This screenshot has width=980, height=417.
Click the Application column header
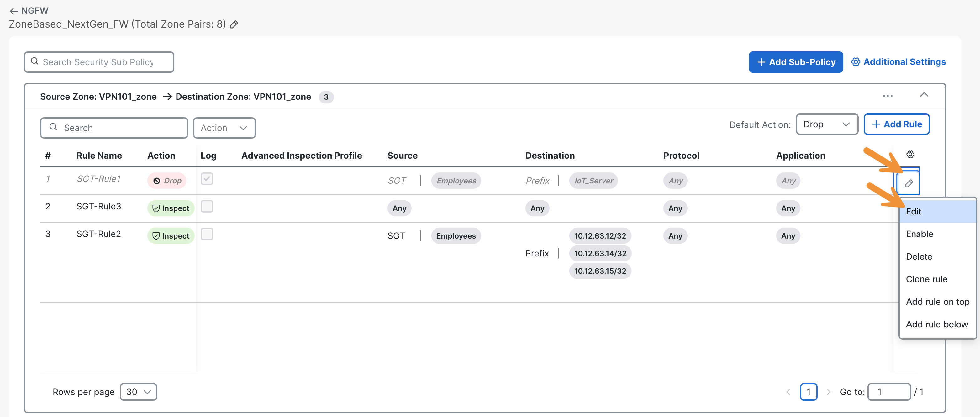tap(800, 156)
